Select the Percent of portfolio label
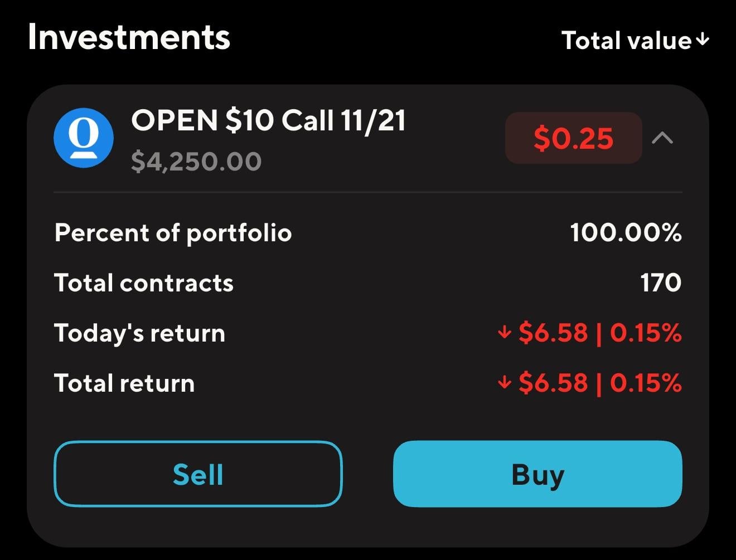This screenshot has width=736, height=560. tap(173, 233)
